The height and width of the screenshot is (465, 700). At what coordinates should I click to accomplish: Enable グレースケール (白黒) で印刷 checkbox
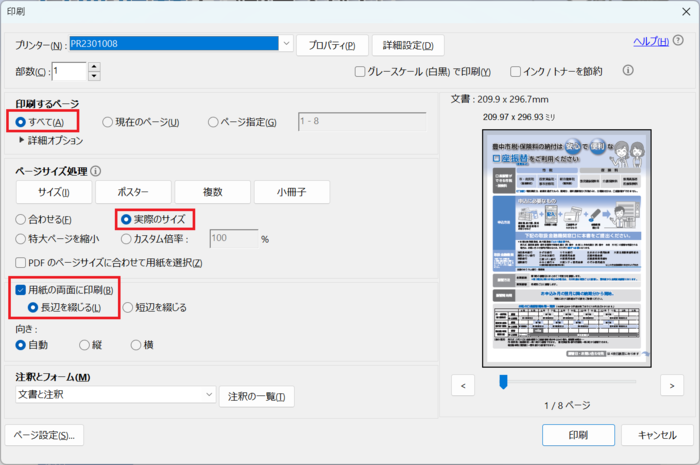click(362, 72)
